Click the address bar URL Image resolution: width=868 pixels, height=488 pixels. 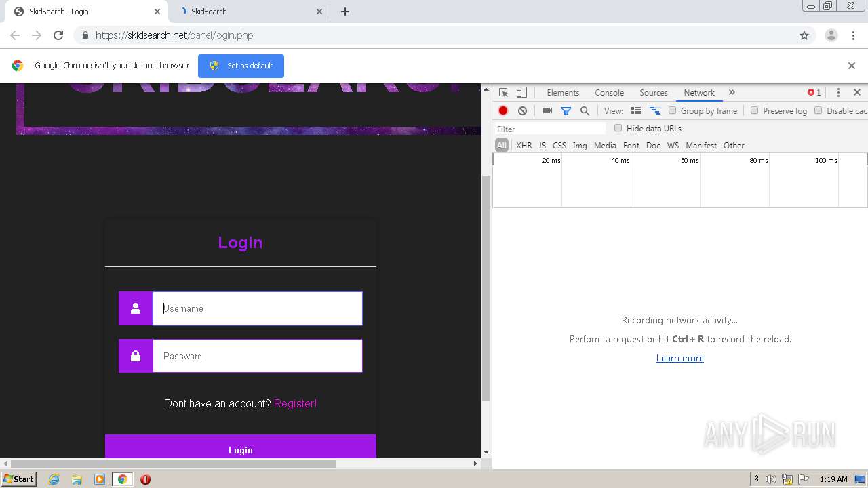[174, 35]
